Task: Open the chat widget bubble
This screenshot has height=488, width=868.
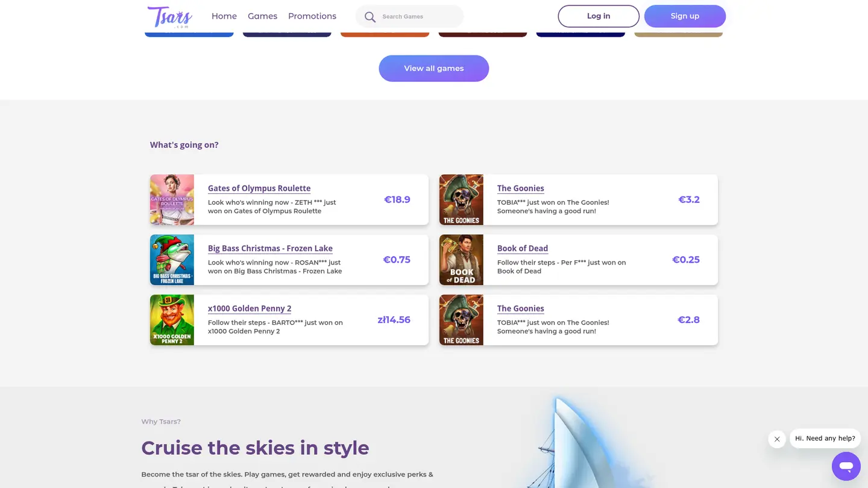Action: click(846, 466)
